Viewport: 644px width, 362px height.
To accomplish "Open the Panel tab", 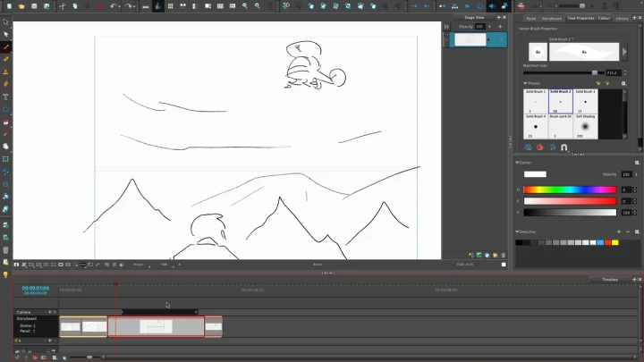I will pyautogui.click(x=530, y=17).
